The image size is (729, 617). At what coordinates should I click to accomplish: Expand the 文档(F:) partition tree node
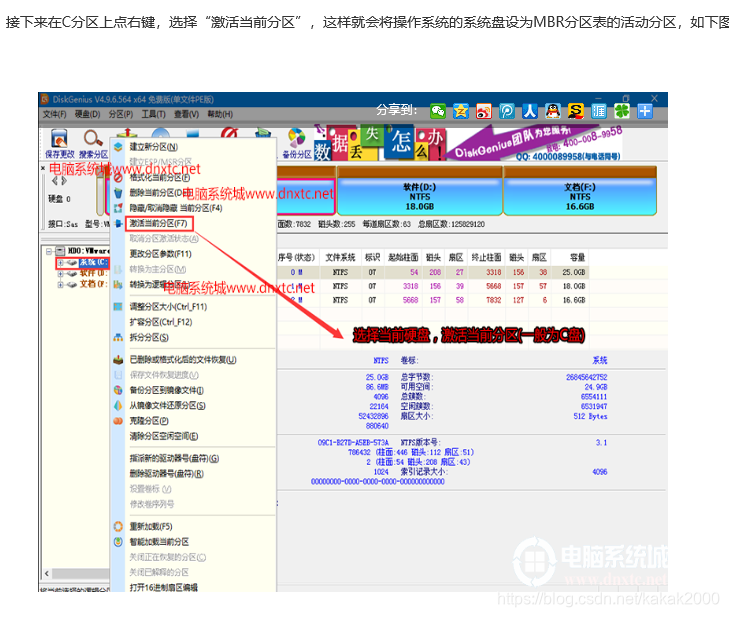(x=60, y=284)
